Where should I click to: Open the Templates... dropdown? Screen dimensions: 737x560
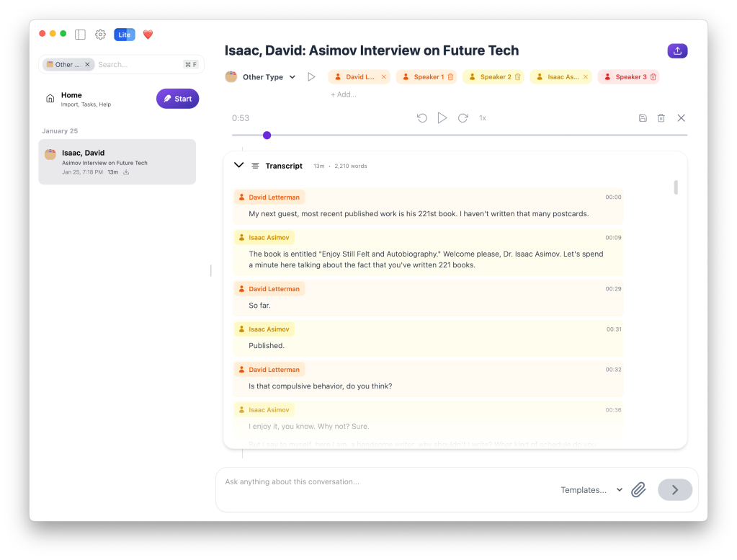[x=591, y=490]
